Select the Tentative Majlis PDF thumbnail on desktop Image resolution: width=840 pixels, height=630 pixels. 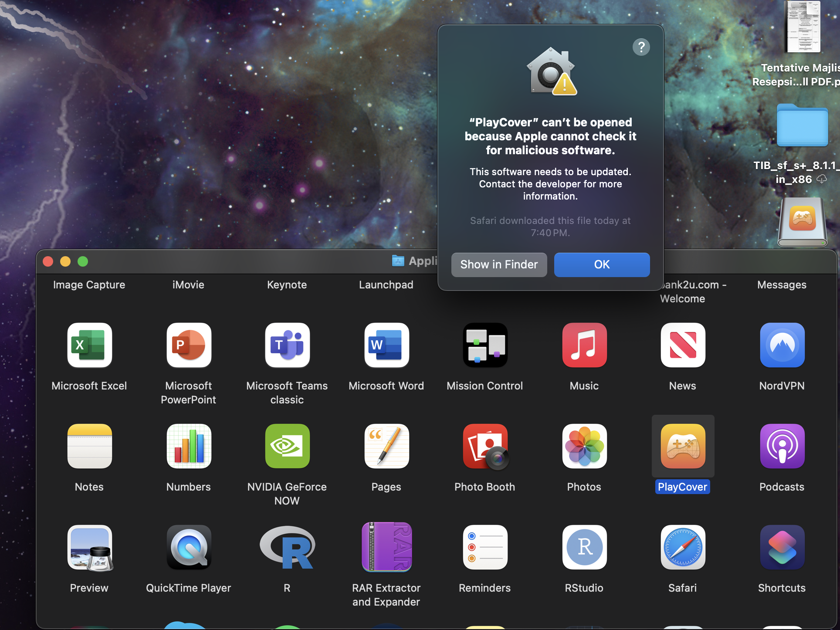pyautogui.click(x=802, y=27)
